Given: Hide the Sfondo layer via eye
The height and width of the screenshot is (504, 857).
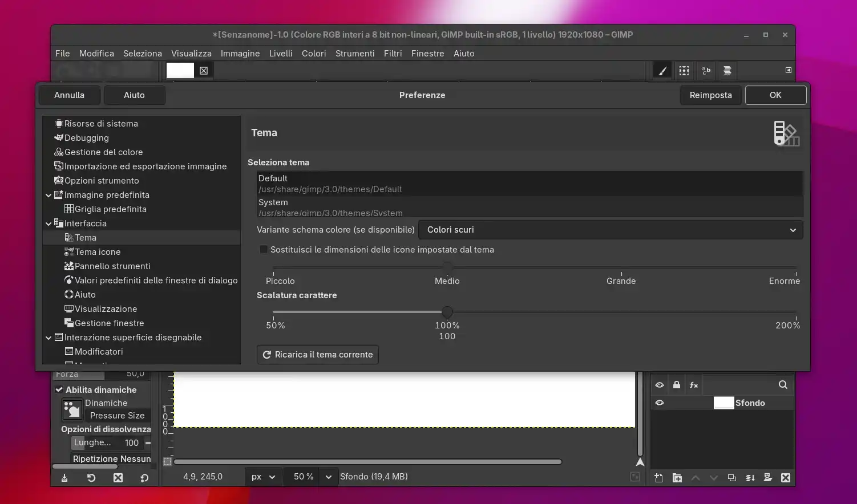Looking at the screenshot, I should click(x=660, y=403).
